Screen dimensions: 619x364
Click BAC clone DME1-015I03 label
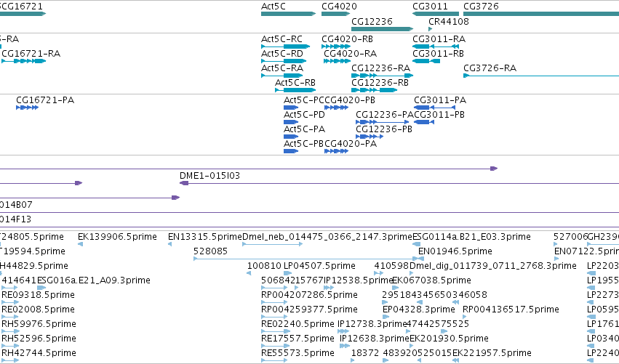(x=209, y=176)
